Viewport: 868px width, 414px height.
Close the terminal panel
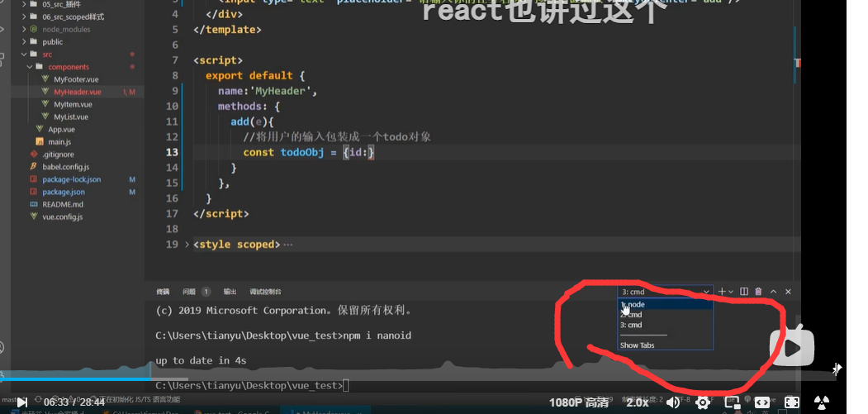click(788, 292)
